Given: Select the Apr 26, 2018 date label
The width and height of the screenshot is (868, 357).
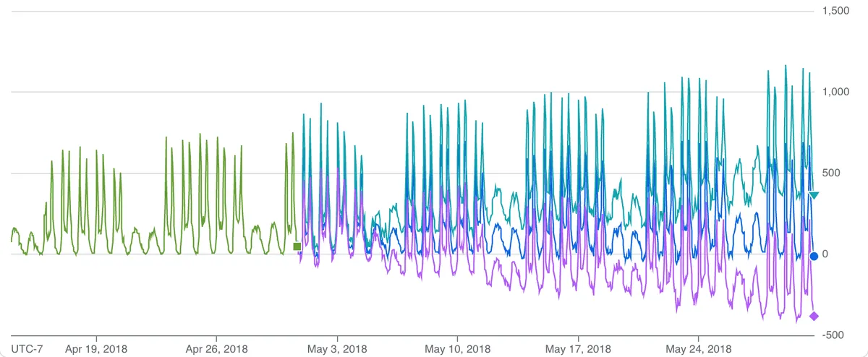Looking at the screenshot, I should 216,348.
